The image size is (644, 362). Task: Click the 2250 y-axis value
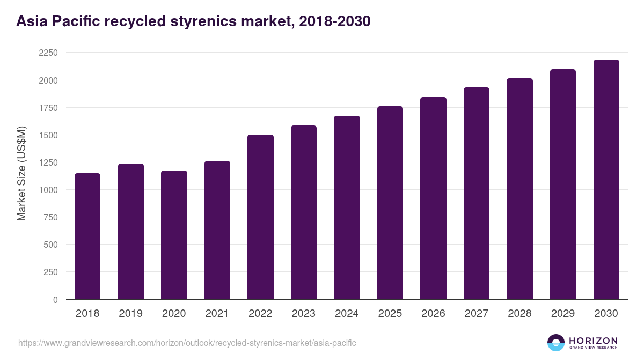click(x=48, y=53)
